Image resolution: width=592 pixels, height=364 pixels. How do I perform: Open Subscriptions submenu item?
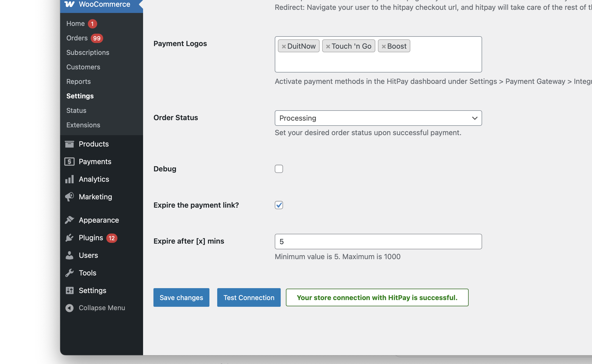tap(88, 53)
